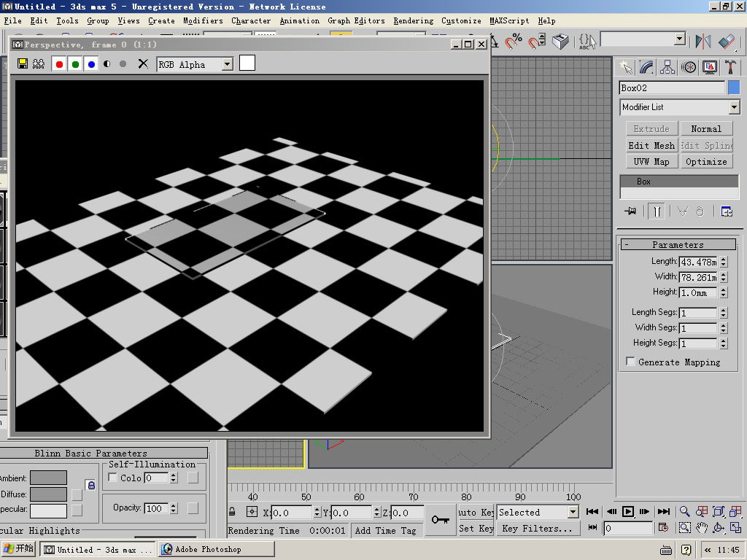Toggle show end result in modifier stack

[657, 211]
